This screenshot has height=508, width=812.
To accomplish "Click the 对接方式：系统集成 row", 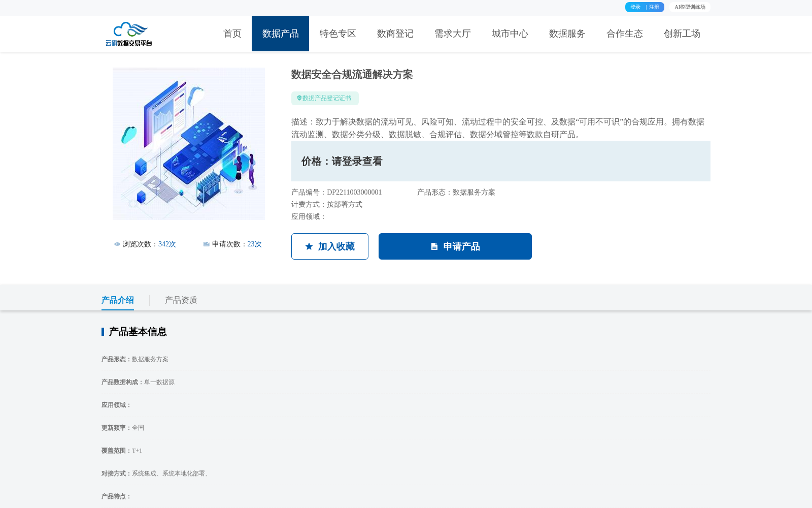I will pyautogui.click(x=156, y=473).
